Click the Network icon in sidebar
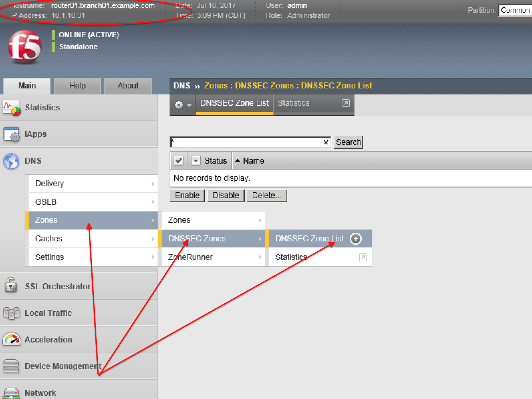 point(11,393)
